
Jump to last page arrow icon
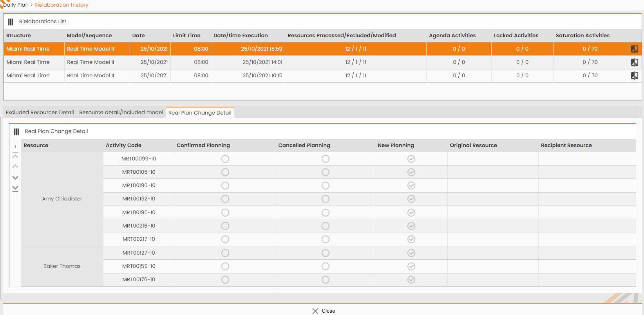15,189
